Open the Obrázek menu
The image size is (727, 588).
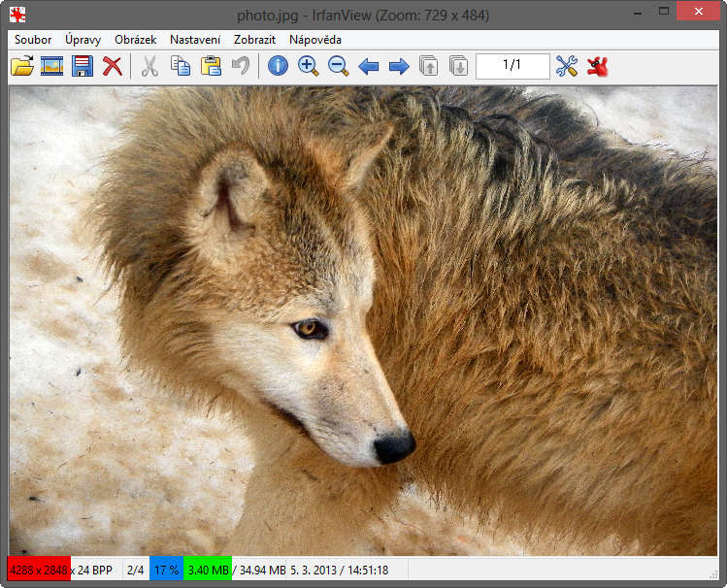(x=135, y=40)
